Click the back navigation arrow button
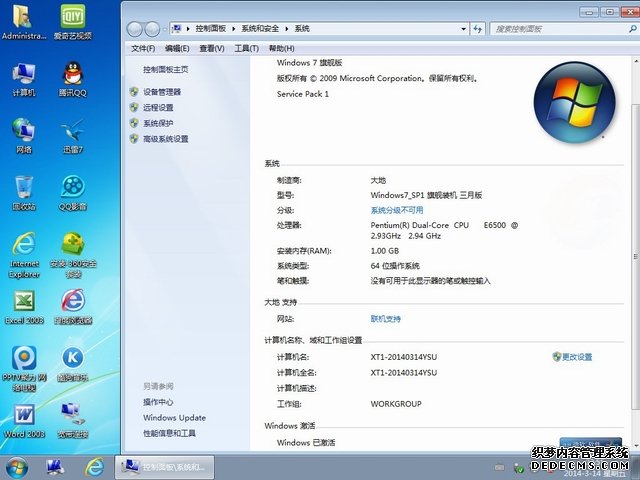The image size is (640, 480). pos(135,29)
